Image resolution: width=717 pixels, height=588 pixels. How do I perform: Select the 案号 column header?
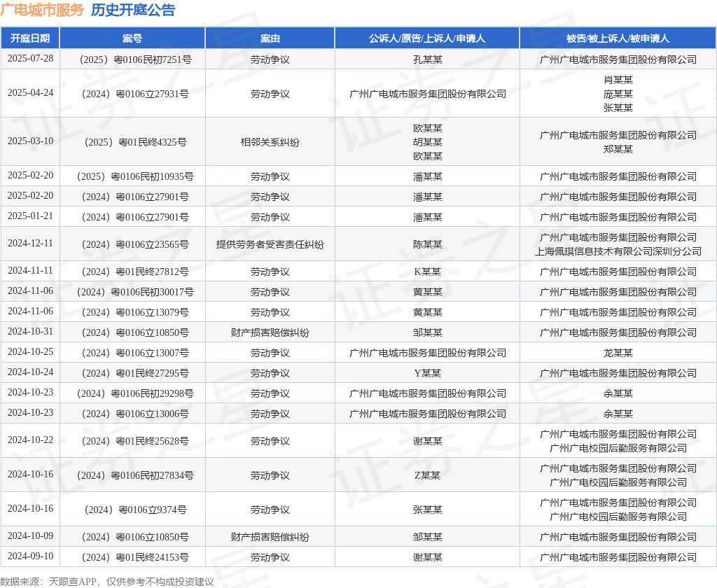pyautogui.click(x=132, y=38)
